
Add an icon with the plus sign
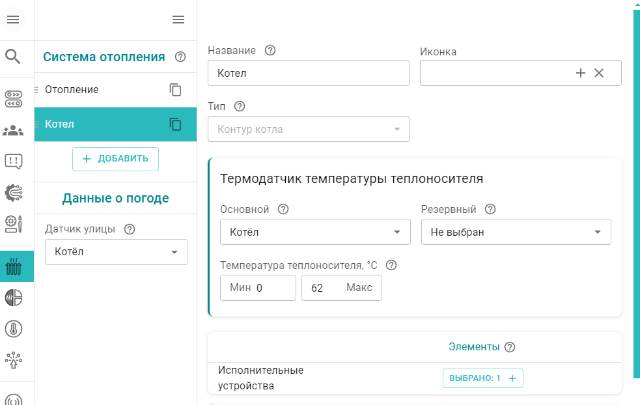tap(580, 73)
